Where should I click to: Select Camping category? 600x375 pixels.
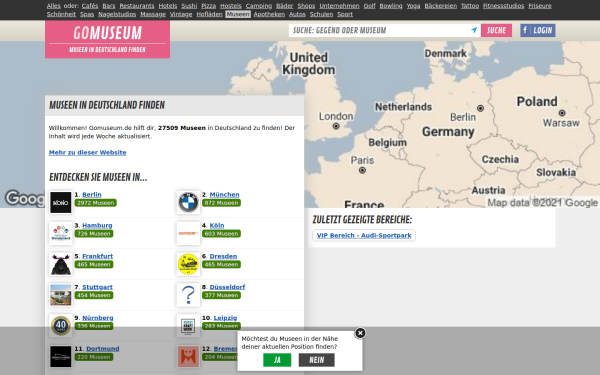coord(259,6)
